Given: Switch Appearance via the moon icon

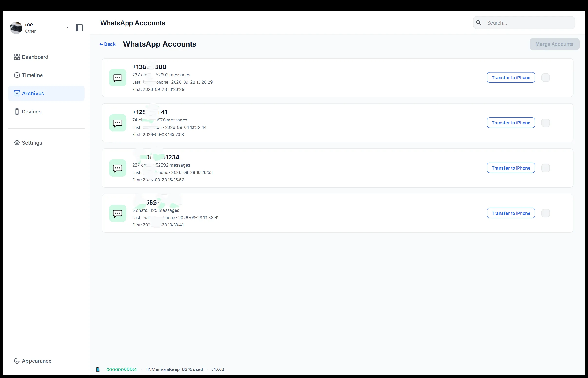Looking at the screenshot, I should click(x=17, y=361).
